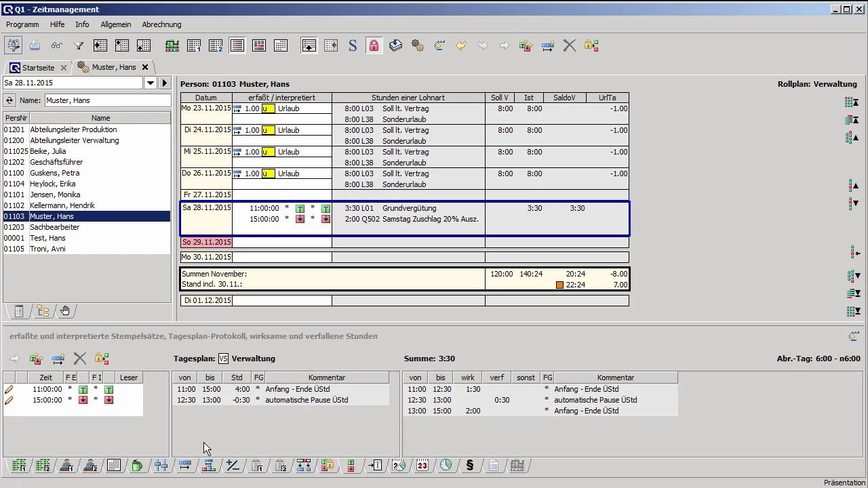Switch to the Startseite tab
Viewport: 868px width, 488px height.
point(38,68)
